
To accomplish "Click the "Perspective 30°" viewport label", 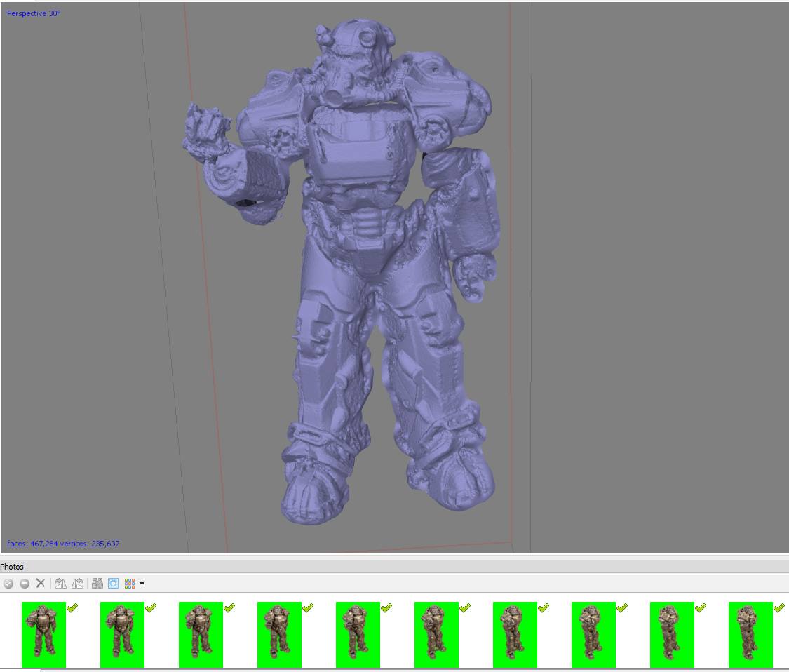I will click(34, 13).
